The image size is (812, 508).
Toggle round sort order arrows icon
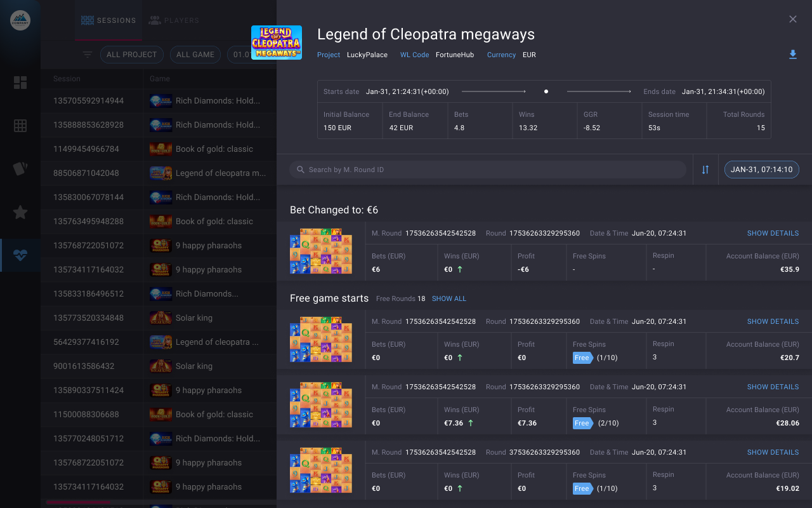(x=705, y=170)
